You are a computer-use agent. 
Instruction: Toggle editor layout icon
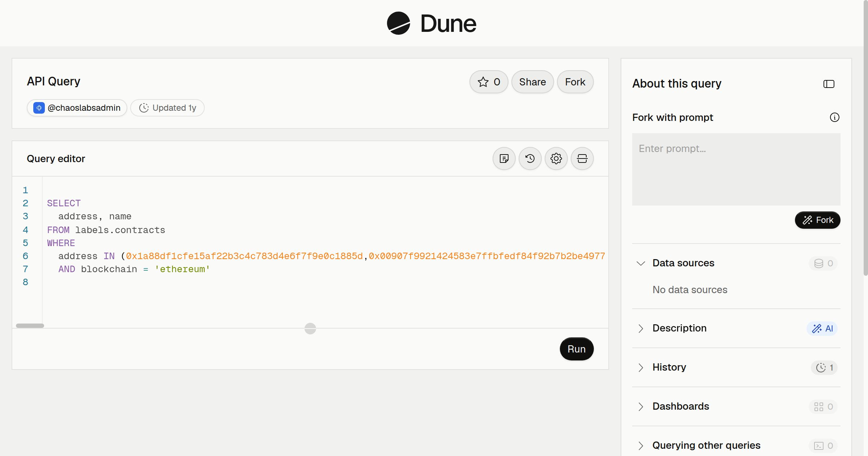click(582, 159)
